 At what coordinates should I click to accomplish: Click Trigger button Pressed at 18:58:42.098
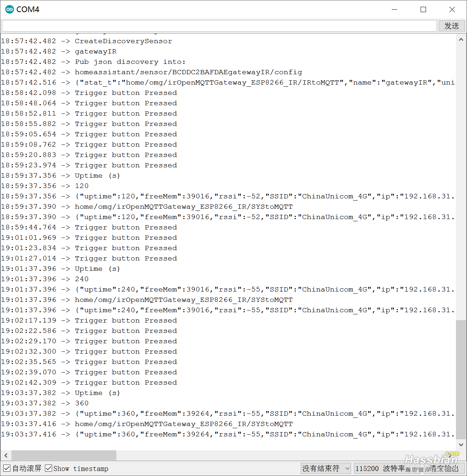pyautogui.click(x=89, y=93)
